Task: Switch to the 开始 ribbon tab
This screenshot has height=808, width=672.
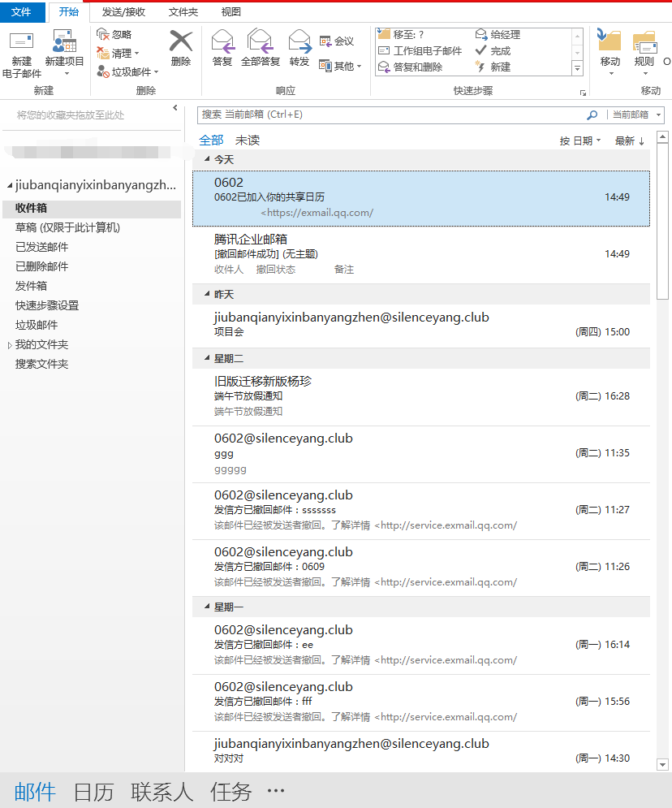Action: click(x=69, y=12)
